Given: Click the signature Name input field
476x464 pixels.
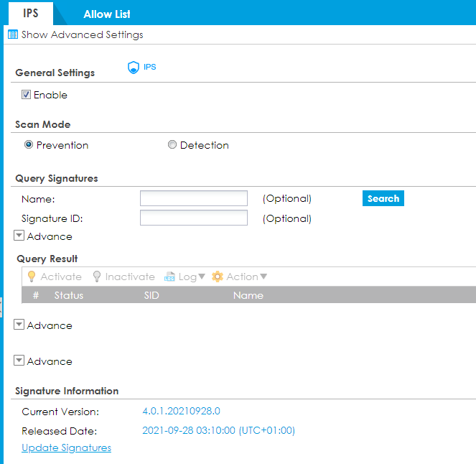Looking at the screenshot, I should [193, 198].
